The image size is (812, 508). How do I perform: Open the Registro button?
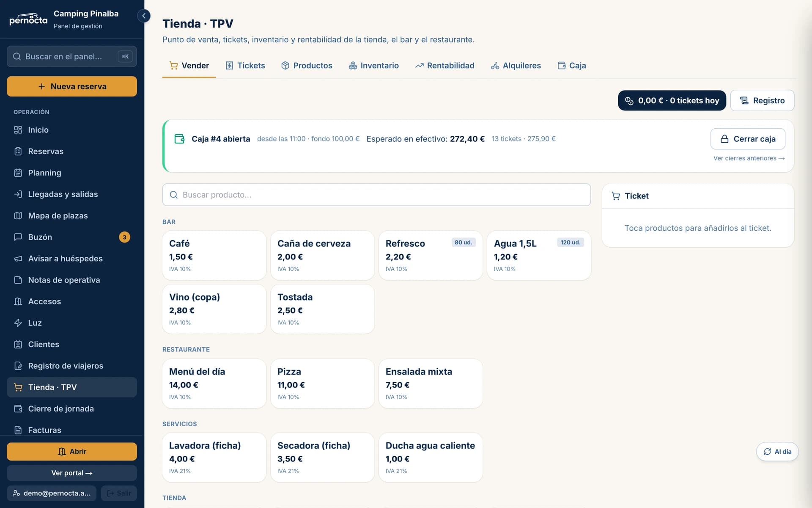tap(762, 100)
